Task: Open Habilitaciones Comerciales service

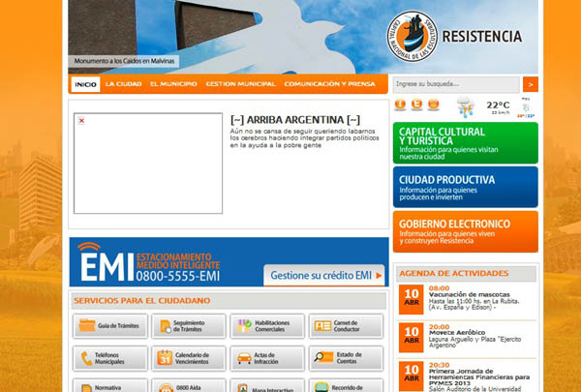Action: click(x=267, y=326)
